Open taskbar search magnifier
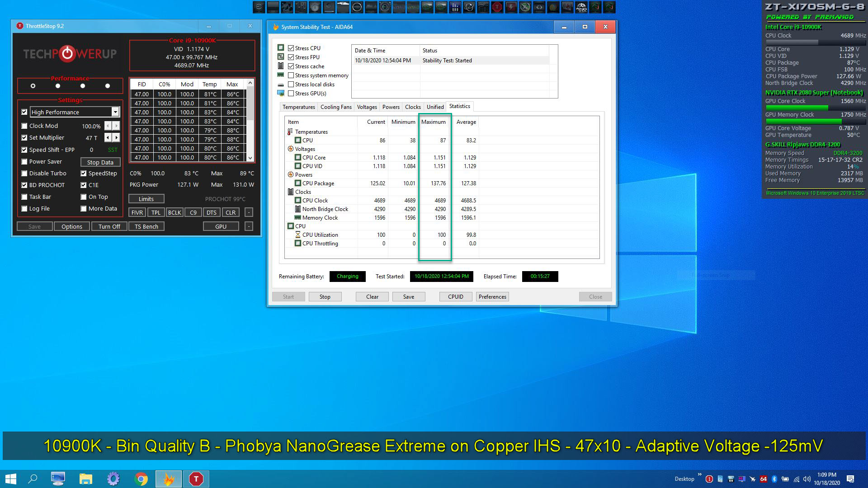This screenshot has height=488, width=868. coord(33,479)
